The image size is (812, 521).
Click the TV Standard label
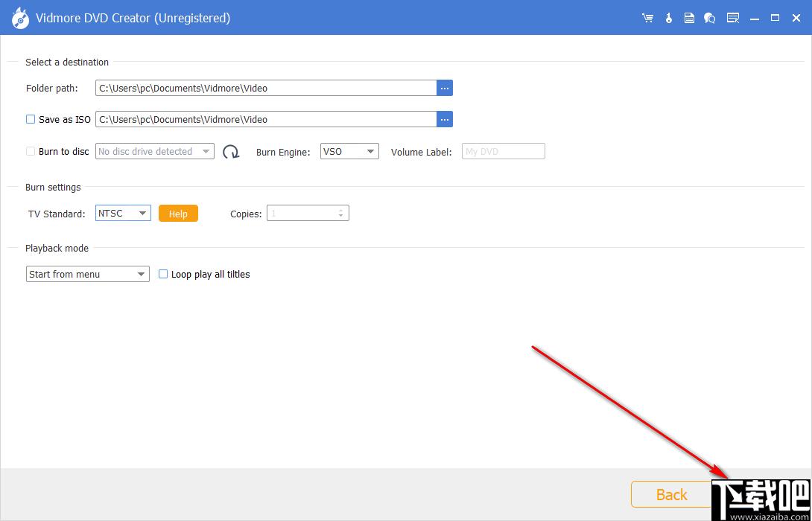pos(57,214)
